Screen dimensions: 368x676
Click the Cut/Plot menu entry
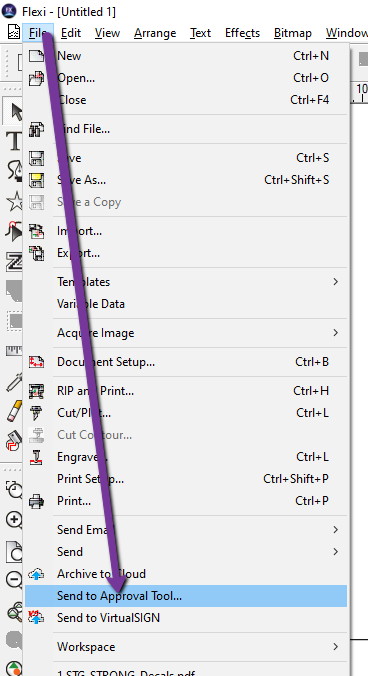(x=186, y=413)
